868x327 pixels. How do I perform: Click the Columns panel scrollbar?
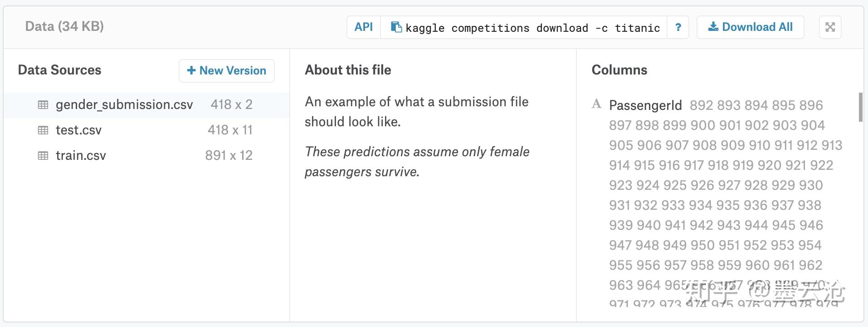pyautogui.click(x=860, y=108)
